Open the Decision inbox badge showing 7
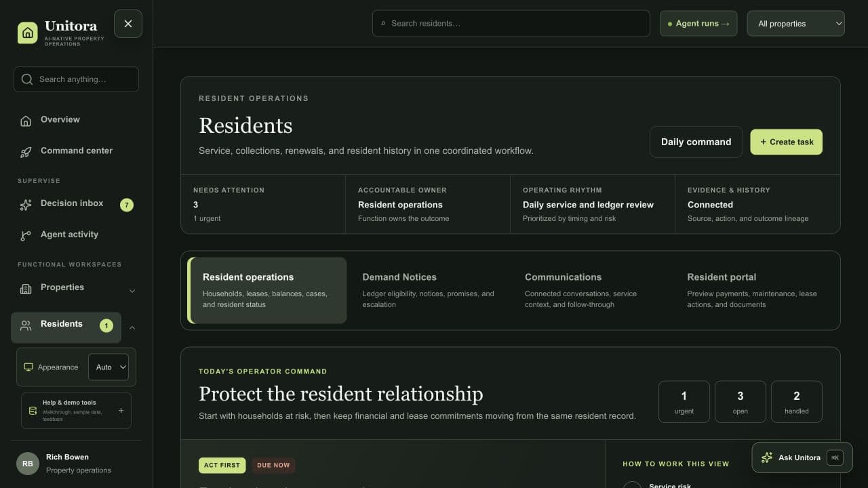 coord(127,205)
